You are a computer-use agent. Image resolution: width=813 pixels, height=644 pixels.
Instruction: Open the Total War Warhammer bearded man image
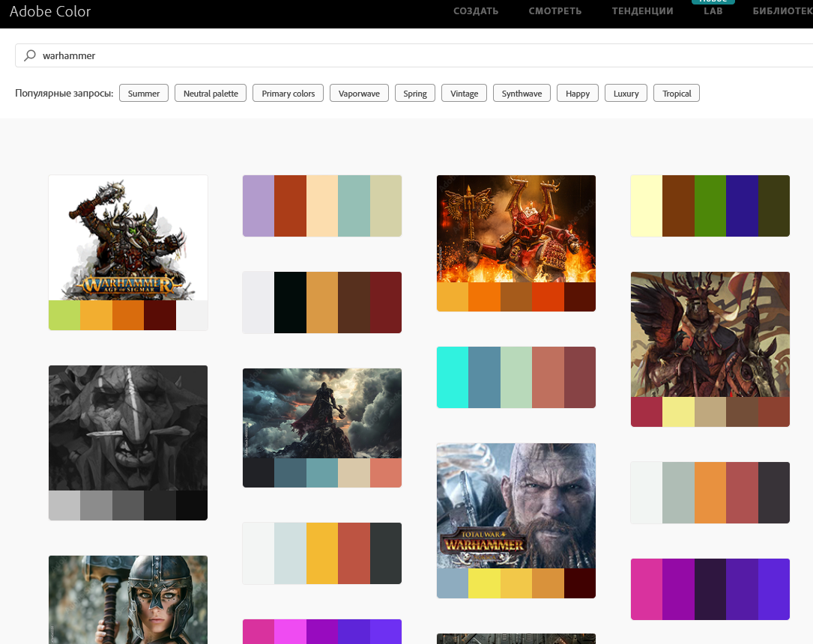[516, 505]
